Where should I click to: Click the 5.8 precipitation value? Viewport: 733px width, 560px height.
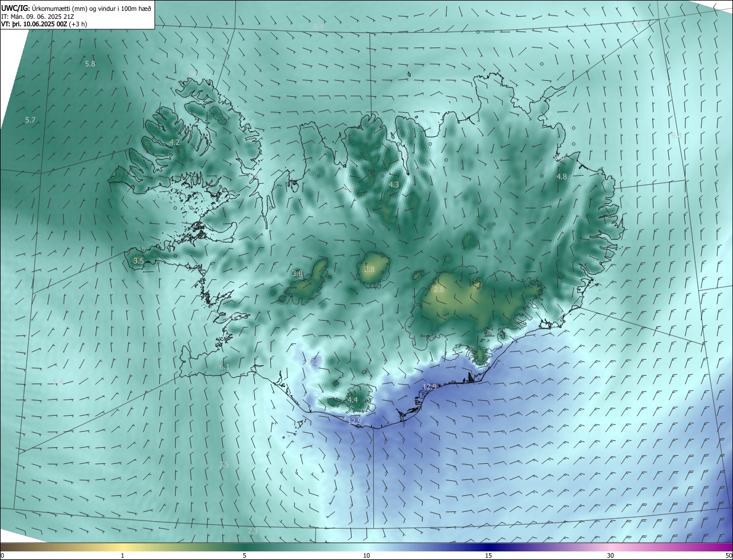pos(90,64)
